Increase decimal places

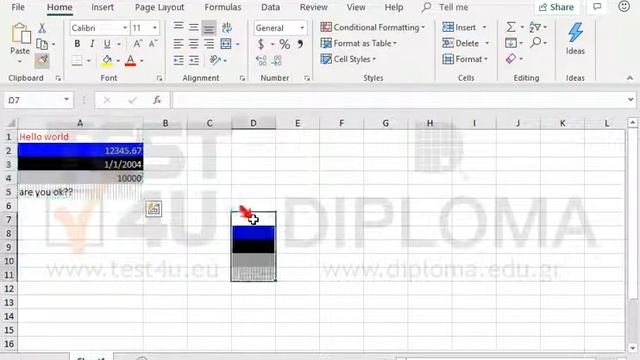pyautogui.click(x=261, y=60)
